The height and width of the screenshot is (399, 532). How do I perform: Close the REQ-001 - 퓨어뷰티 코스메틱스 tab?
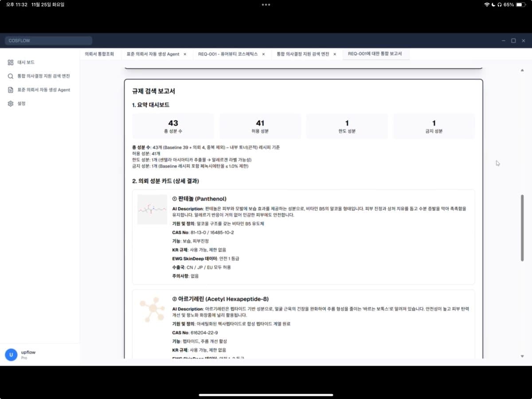pyautogui.click(x=263, y=54)
